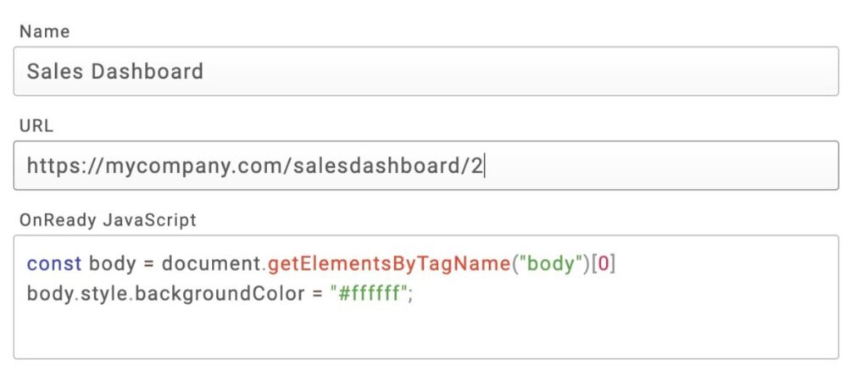This screenshot has width=868, height=382.
Task: Click the empty area below the code lines
Action: [424, 335]
